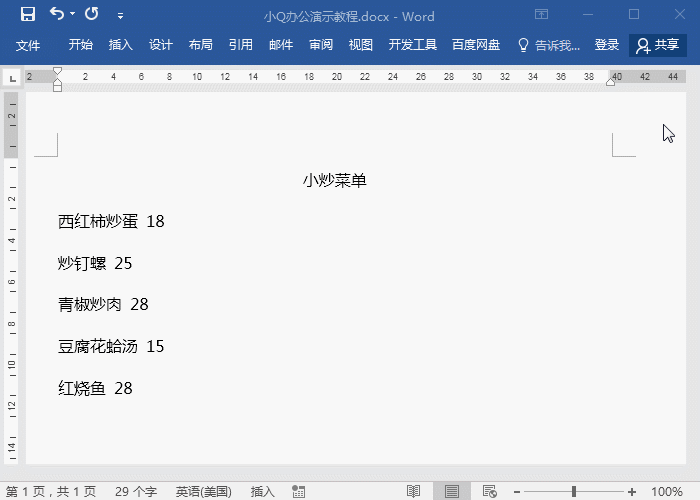Open the 百度网盘 tab
This screenshot has height=500, width=700.
476,45
